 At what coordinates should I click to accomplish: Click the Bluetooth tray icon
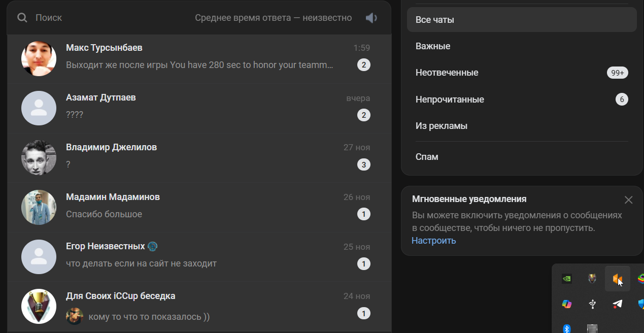567,328
